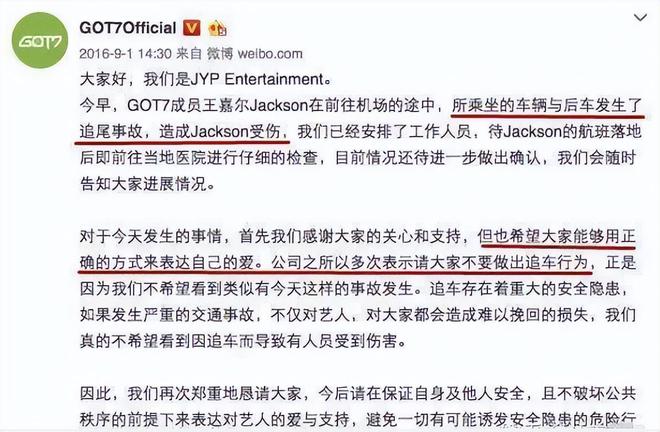Click underlined text 所乘坐的车辆与后车发生了
Image resolution: width=660 pixels, height=432 pixels.
pos(546,105)
